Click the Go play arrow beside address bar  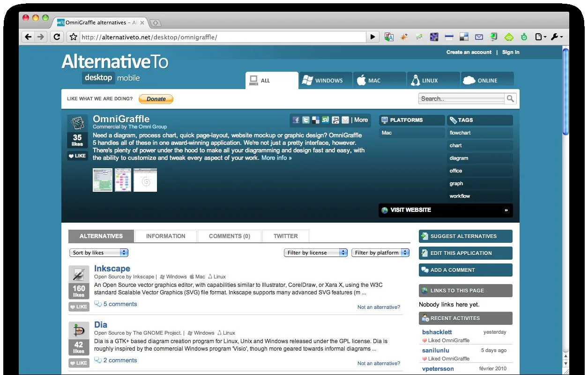click(373, 37)
